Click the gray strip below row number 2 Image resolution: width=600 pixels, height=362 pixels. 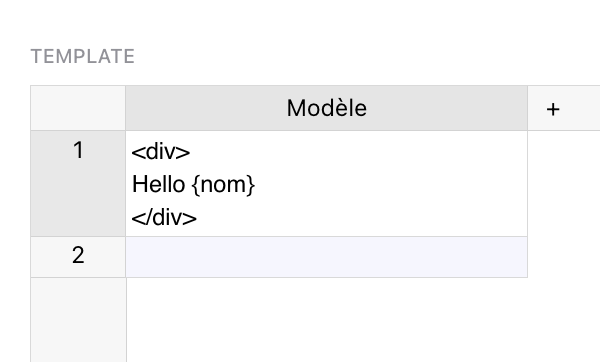(x=78, y=320)
